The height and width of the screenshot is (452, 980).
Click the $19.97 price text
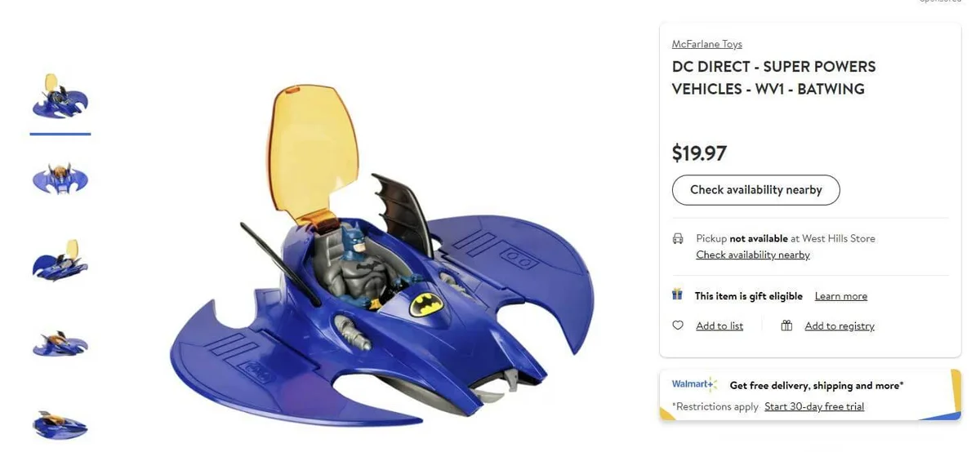click(x=699, y=153)
